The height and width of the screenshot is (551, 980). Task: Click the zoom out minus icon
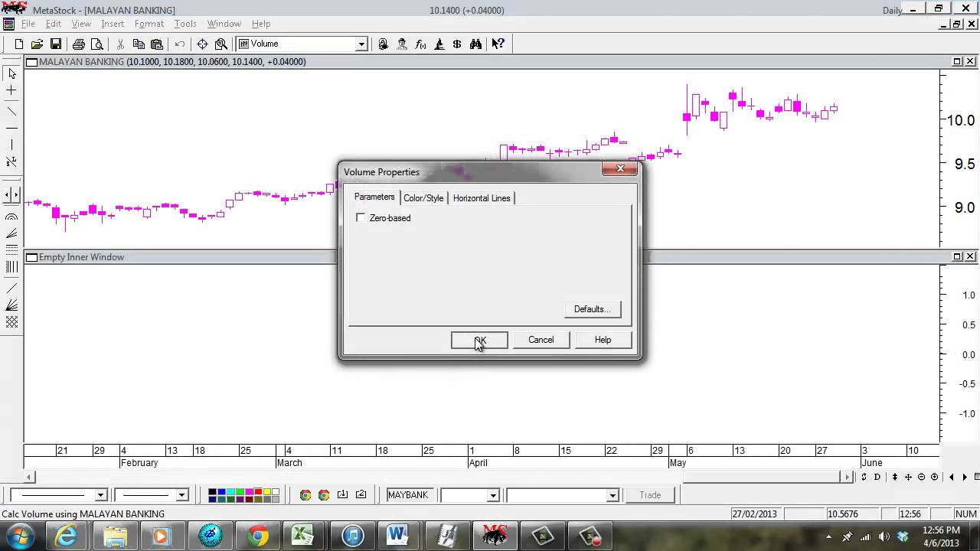(x=921, y=477)
